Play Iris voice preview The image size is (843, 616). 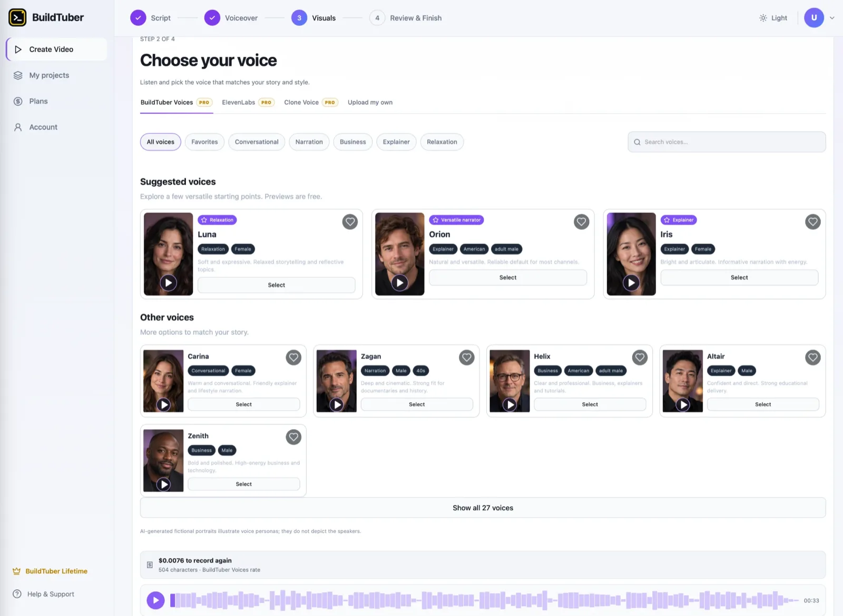pos(631,283)
